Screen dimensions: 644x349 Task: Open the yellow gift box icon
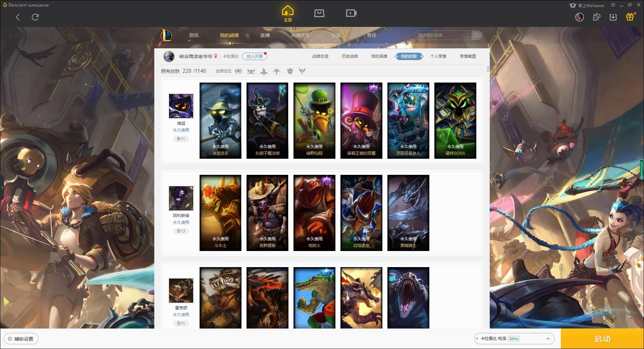click(x=630, y=17)
